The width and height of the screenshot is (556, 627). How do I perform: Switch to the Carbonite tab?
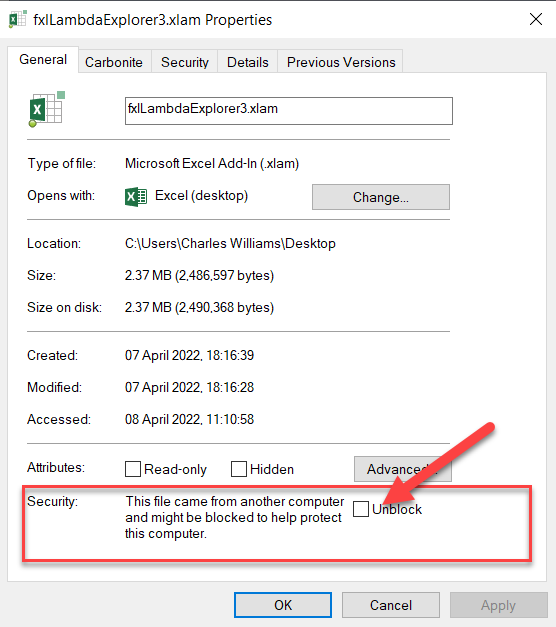(114, 62)
